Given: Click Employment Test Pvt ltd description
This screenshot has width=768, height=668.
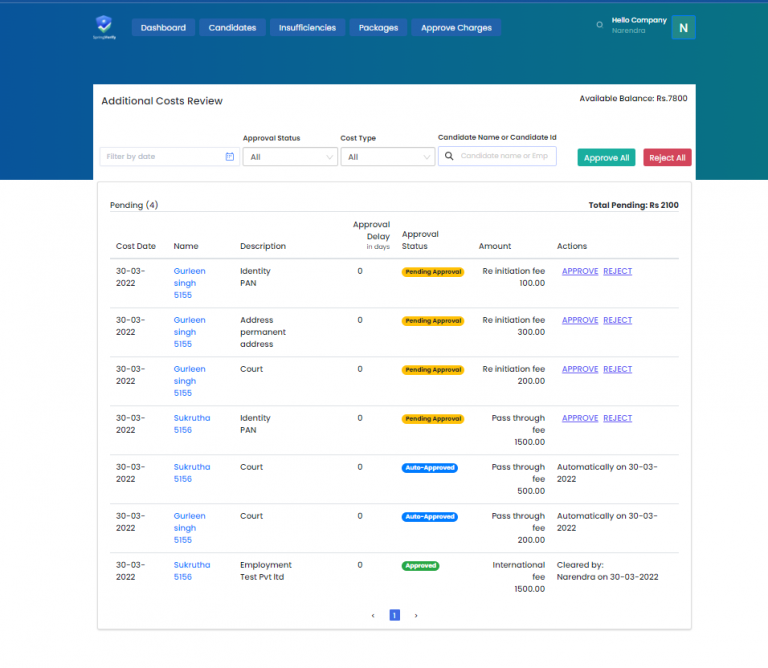Looking at the screenshot, I should (265, 571).
